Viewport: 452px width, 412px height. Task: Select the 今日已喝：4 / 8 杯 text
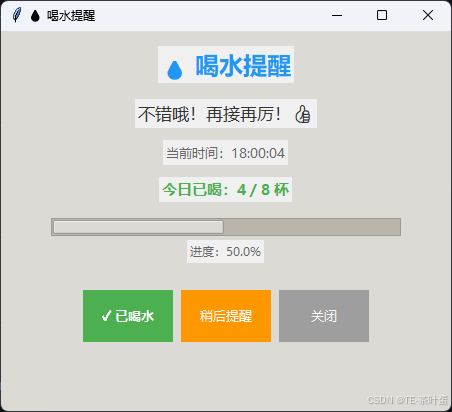click(x=225, y=190)
